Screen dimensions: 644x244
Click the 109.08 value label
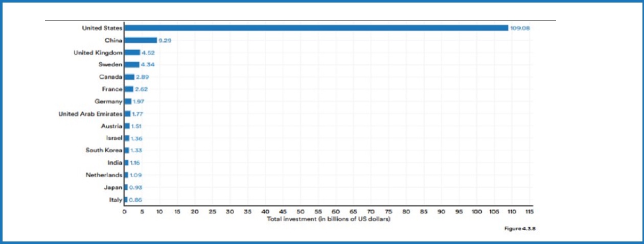point(520,28)
